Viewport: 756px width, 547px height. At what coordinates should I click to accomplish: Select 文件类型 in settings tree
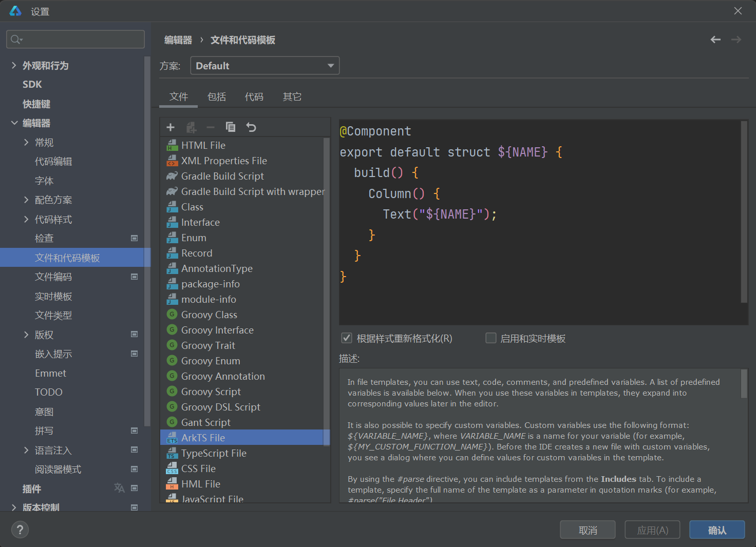point(53,315)
